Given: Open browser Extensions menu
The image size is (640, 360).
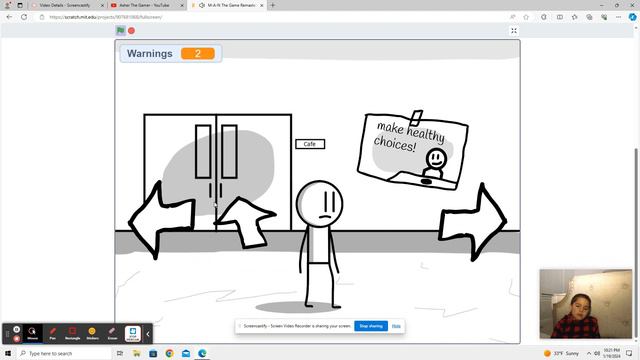Looking at the screenshot, I should pyautogui.click(x=544, y=17).
